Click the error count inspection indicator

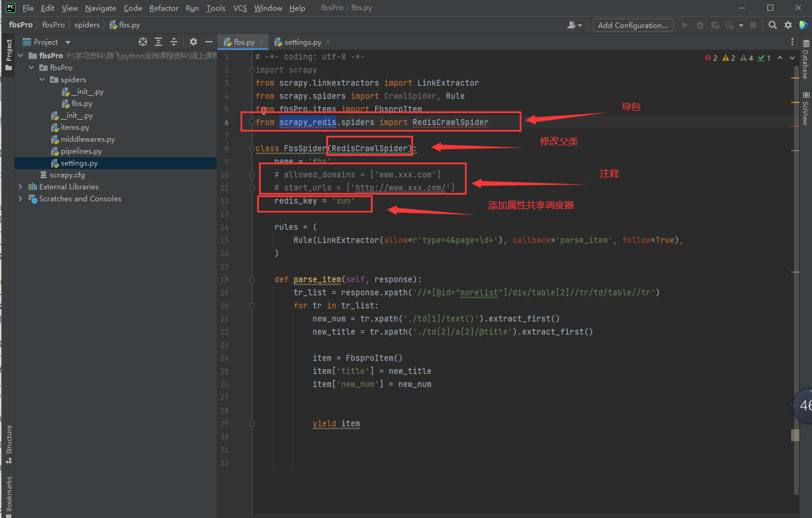[x=711, y=58]
